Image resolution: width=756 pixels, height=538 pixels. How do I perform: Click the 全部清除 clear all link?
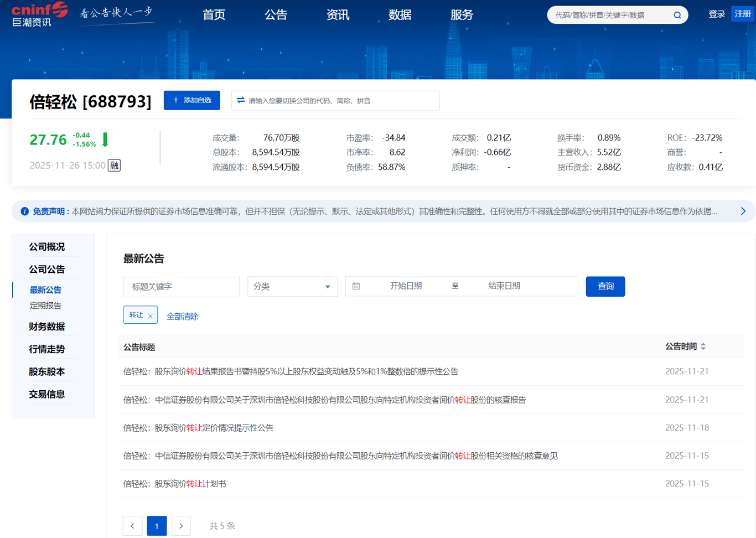[183, 317]
